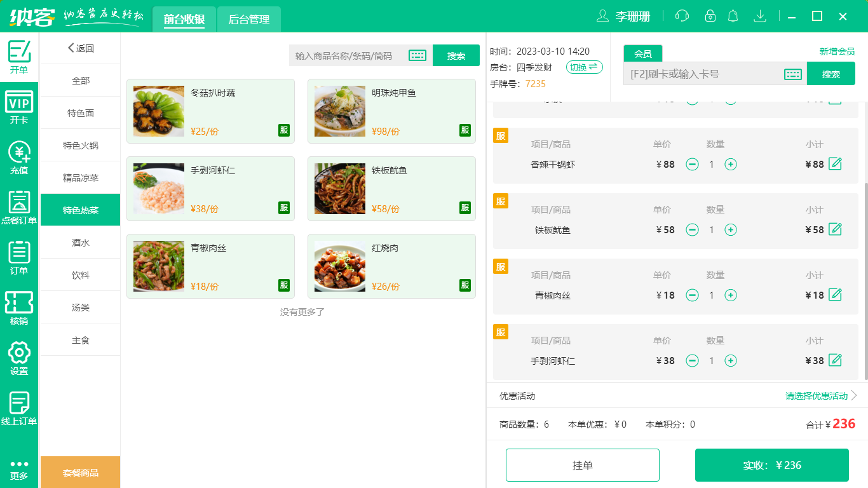Click the lock screen icon
Image resolution: width=868 pixels, height=488 pixels.
710,17
